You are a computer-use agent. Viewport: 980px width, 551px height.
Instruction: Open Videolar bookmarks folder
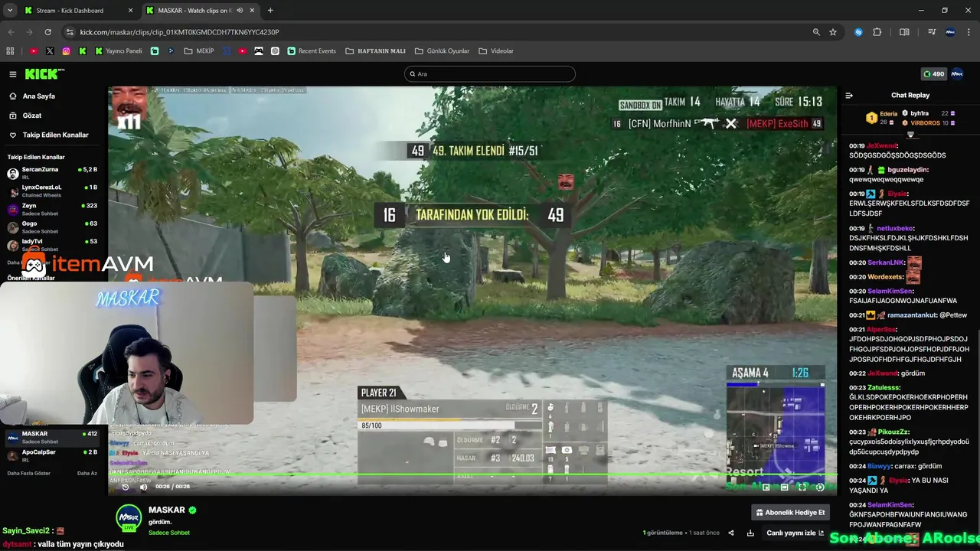(496, 51)
